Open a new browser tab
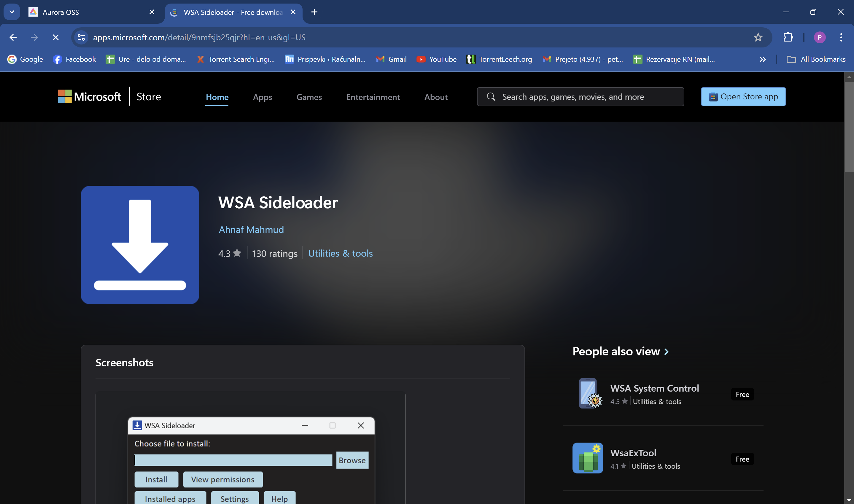The width and height of the screenshot is (854, 504). point(314,12)
